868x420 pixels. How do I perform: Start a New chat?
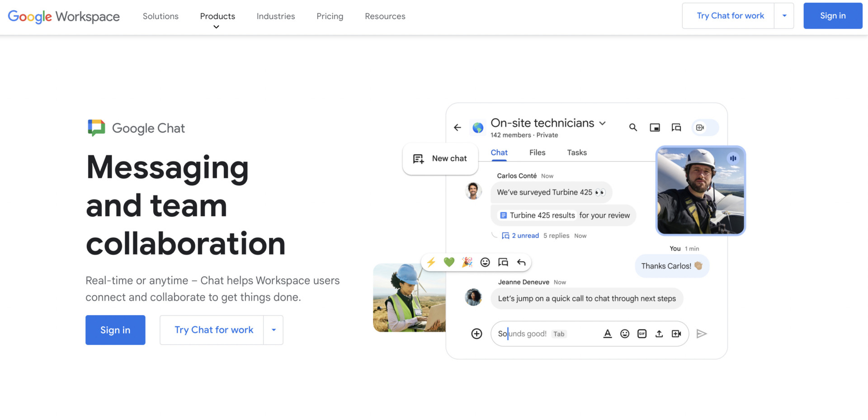[x=440, y=158]
